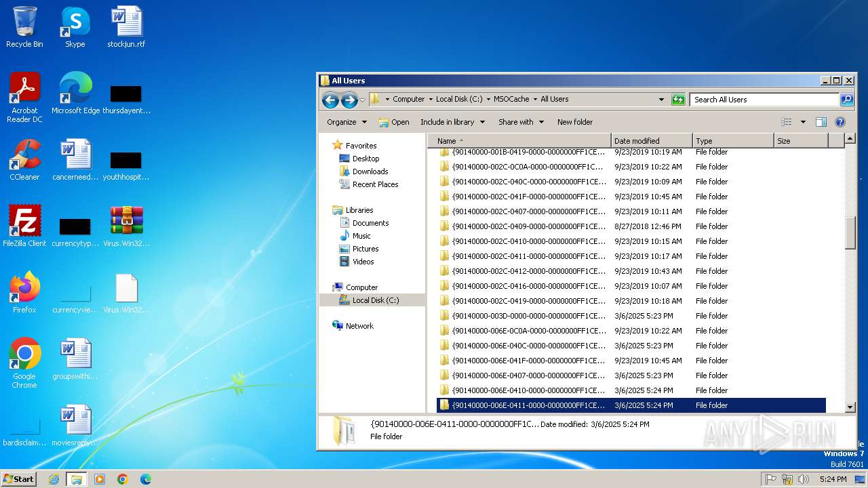
Task: Open Documents library in sidebar
Action: pyautogui.click(x=364, y=223)
